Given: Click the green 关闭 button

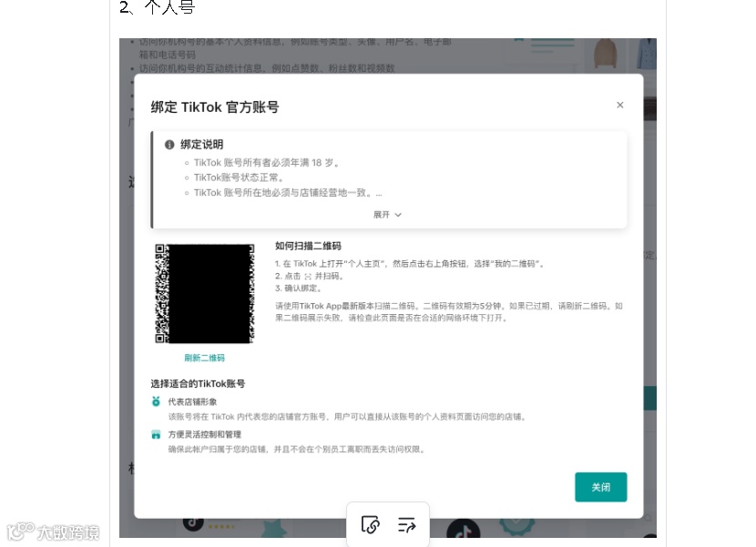Looking at the screenshot, I should coord(601,487).
